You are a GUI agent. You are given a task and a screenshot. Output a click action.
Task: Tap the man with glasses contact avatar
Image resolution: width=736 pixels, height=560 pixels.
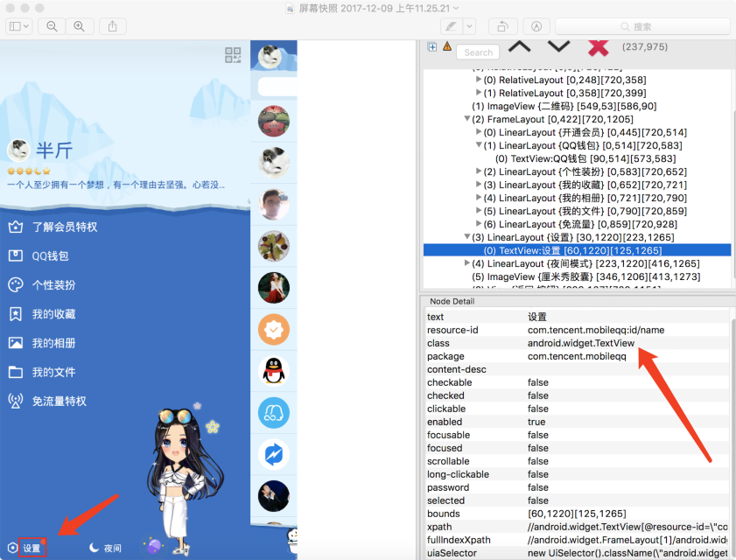[x=274, y=205]
